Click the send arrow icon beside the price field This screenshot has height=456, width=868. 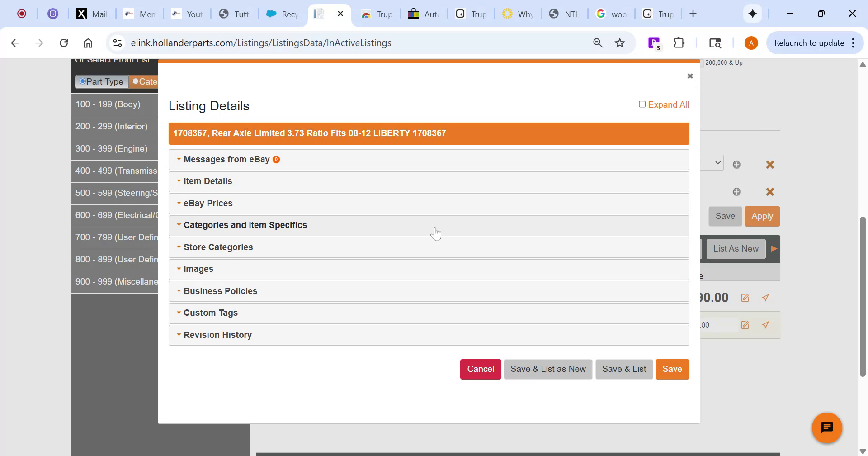coord(765,298)
